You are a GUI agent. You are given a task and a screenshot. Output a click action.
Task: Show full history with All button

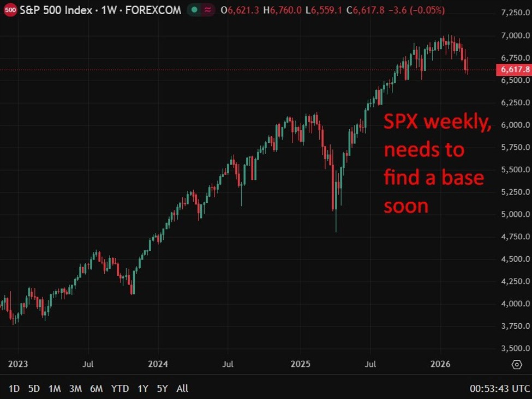182,389
